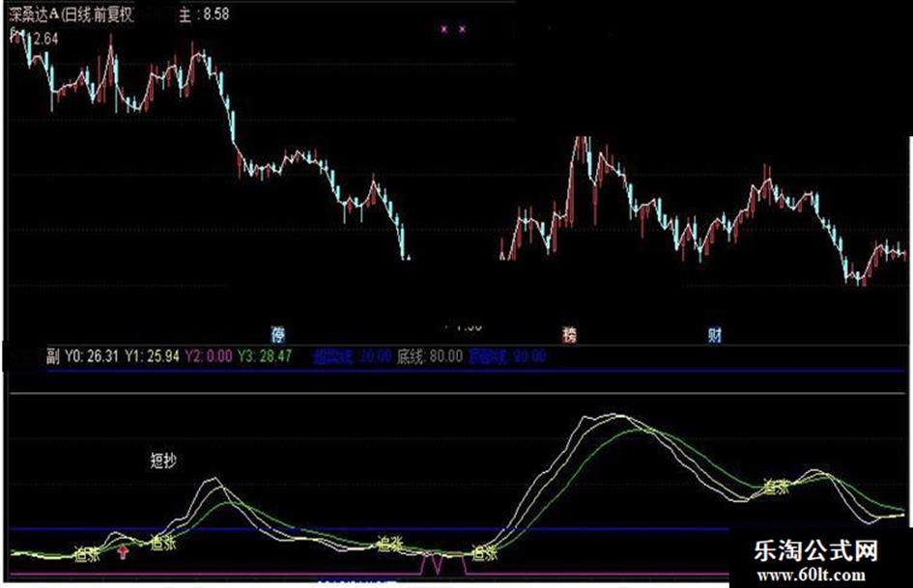Select the 深桑达A(日线,前复权) chart title
The width and height of the screenshot is (913, 588).
click(71, 14)
